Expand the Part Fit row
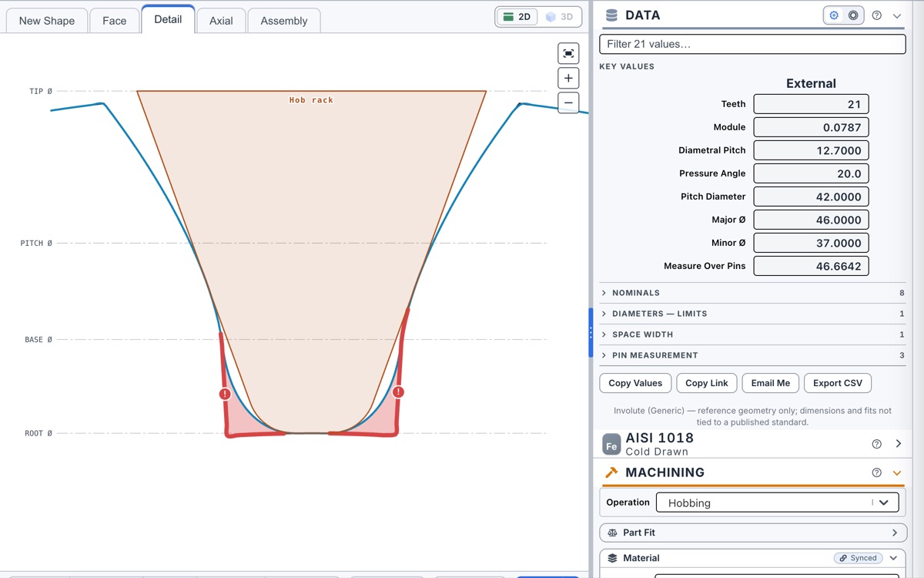This screenshot has width=924, height=578. pyautogui.click(x=752, y=533)
